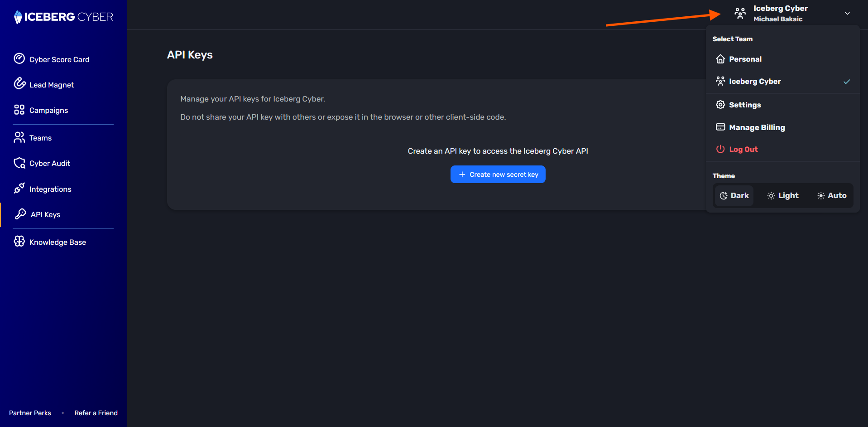Viewport: 868px width, 427px height.
Task: Switch theme to Auto
Action: [x=832, y=195]
